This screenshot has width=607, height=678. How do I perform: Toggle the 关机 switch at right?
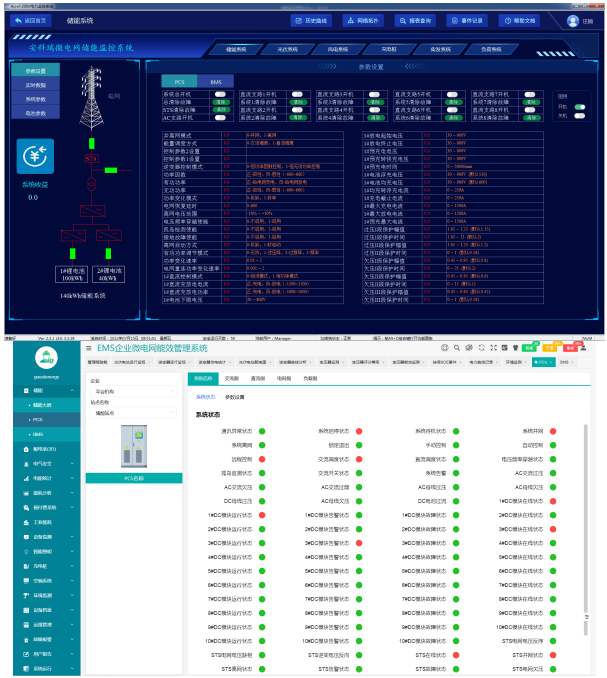click(x=580, y=116)
